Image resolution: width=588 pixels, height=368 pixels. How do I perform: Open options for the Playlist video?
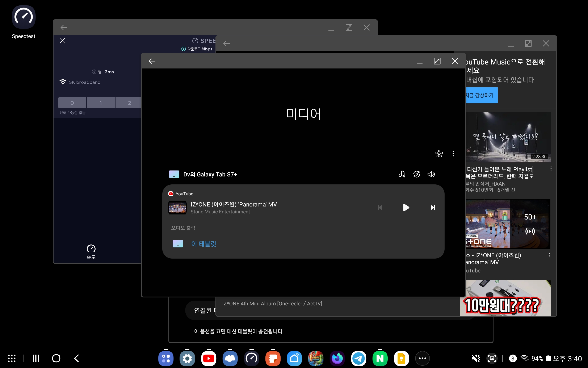click(551, 169)
